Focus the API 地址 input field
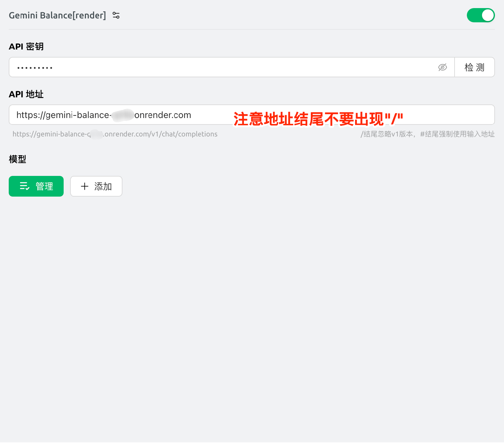Screen dimensions: 504x443 [x=252, y=115]
